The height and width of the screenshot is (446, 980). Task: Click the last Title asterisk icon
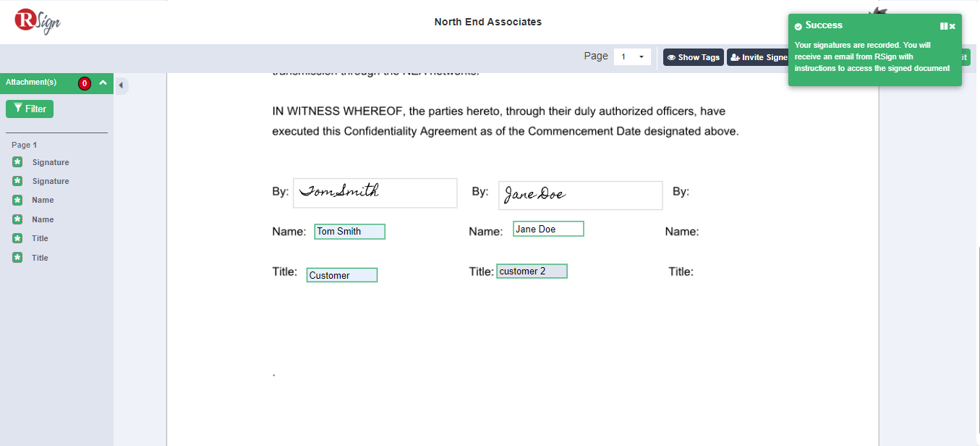click(17, 257)
